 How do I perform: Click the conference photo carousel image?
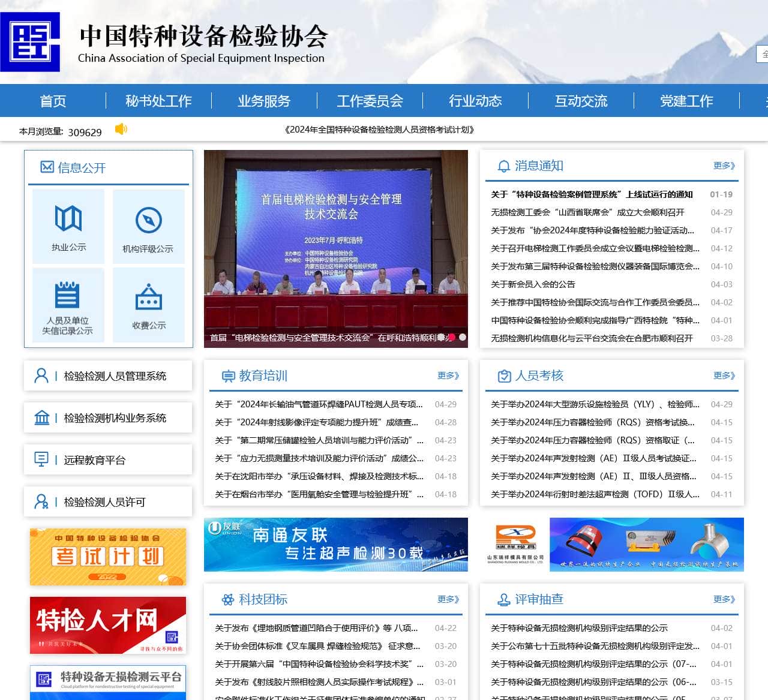tap(336, 249)
